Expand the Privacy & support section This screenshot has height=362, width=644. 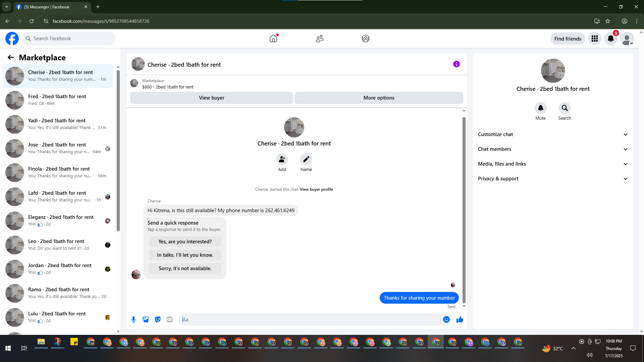point(553,179)
